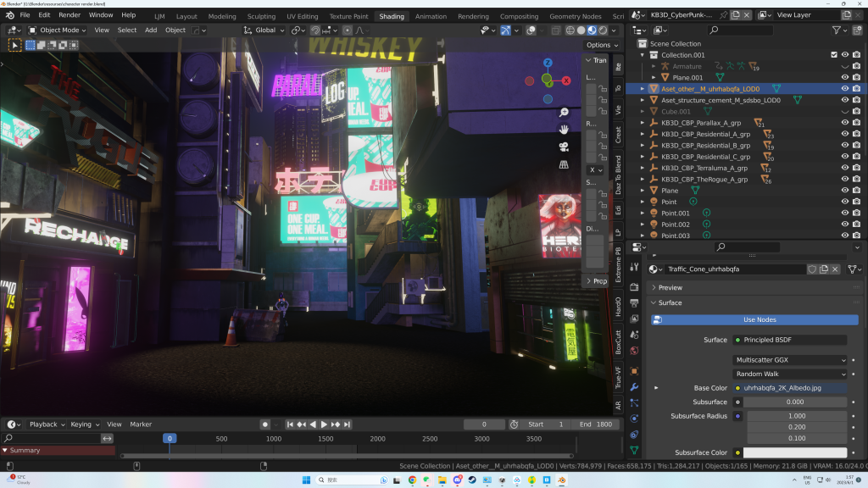Screen dimensions: 868x488
Task: Open Steam from the taskbar
Action: tap(472, 480)
